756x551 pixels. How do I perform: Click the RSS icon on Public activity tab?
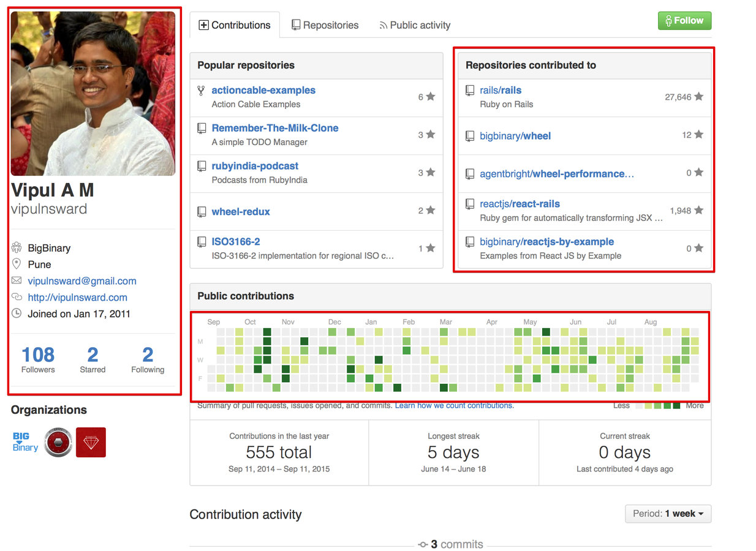(x=384, y=26)
